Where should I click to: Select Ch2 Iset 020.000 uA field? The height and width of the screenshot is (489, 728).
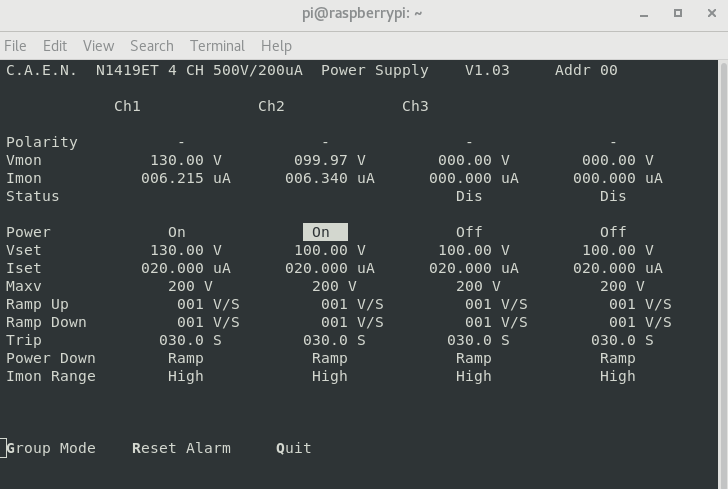(330, 268)
